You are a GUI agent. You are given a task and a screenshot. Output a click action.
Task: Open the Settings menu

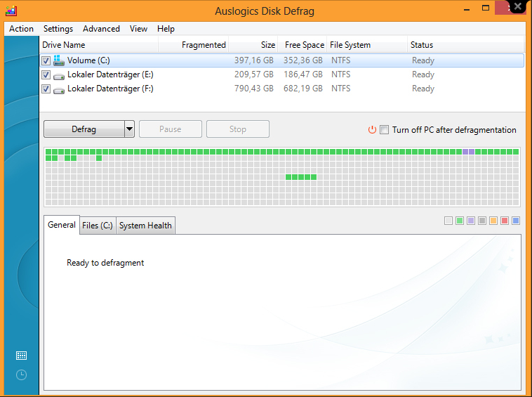[58, 29]
